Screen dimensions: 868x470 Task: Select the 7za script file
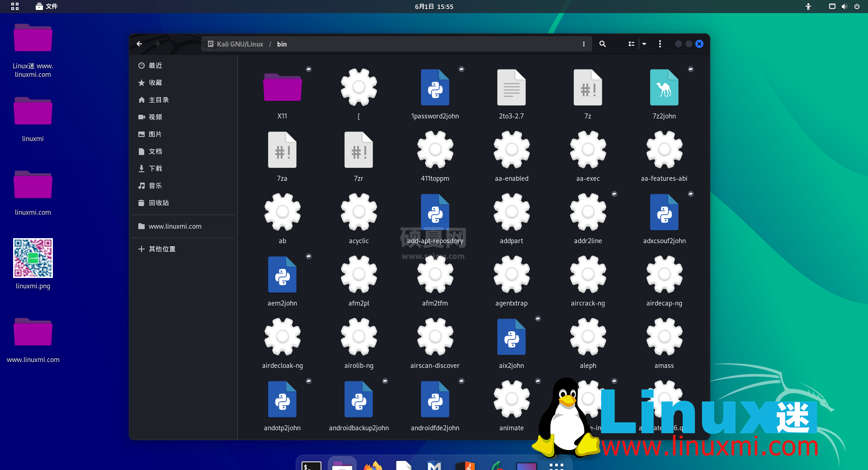coord(283,156)
